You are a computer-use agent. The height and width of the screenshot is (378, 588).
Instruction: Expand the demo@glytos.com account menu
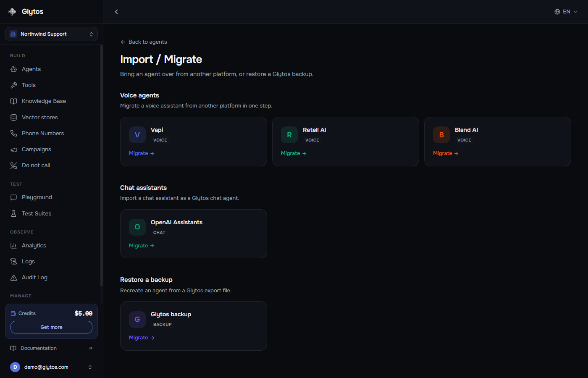pos(51,367)
